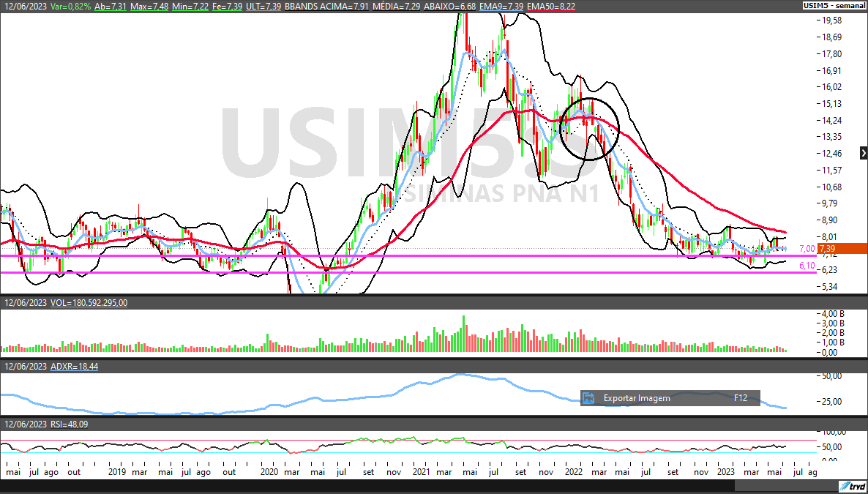Select the orange 7,39 price tag
The height and width of the screenshot is (494, 868).
[x=834, y=249]
